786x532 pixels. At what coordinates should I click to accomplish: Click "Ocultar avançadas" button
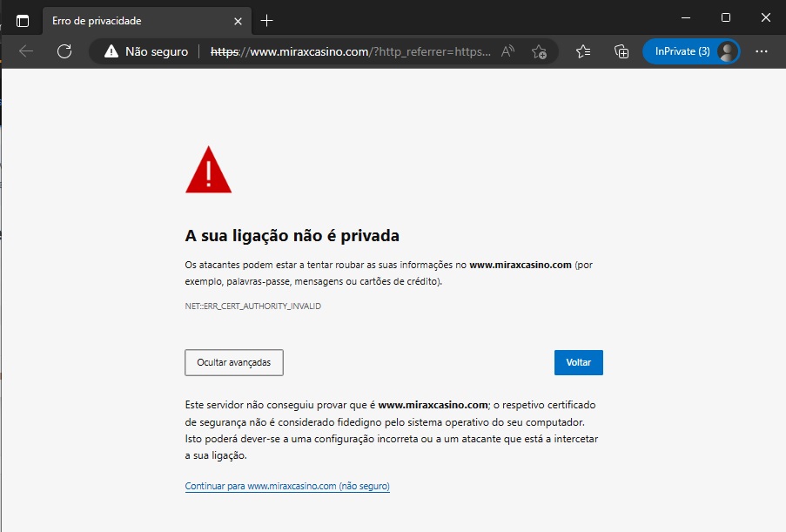(x=234, y=362)
